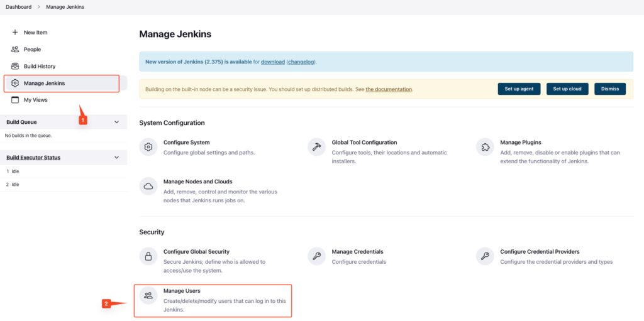Click the People icon in sidebar

[x=15, y=49]
